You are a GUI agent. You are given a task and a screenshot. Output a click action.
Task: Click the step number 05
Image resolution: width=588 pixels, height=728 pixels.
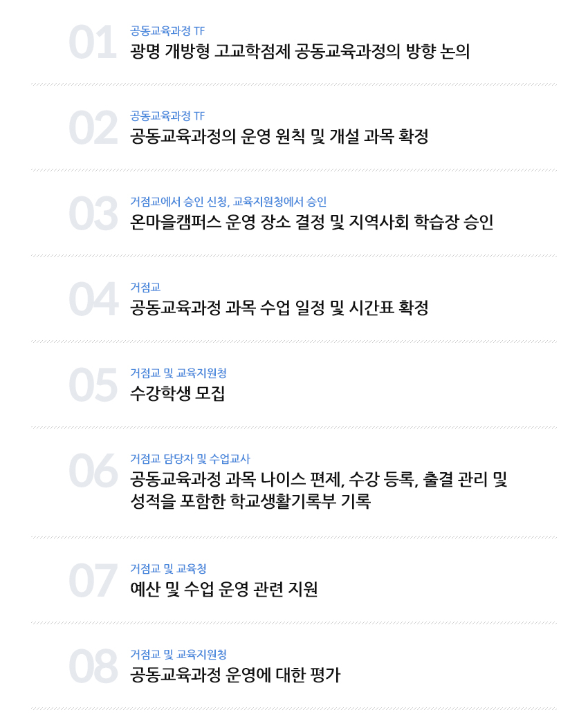(x=93, y=386)
